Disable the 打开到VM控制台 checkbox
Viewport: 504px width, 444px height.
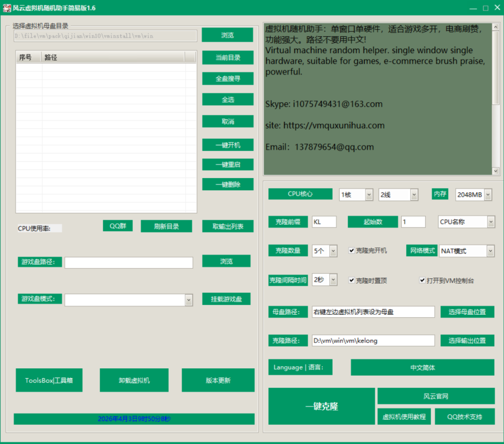[422, 280]
